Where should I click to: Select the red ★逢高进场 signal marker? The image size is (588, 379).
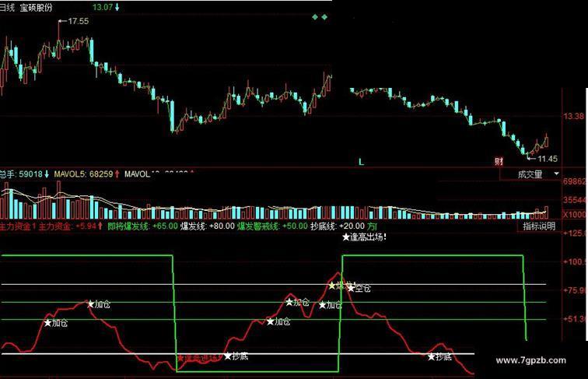[199, 358]
